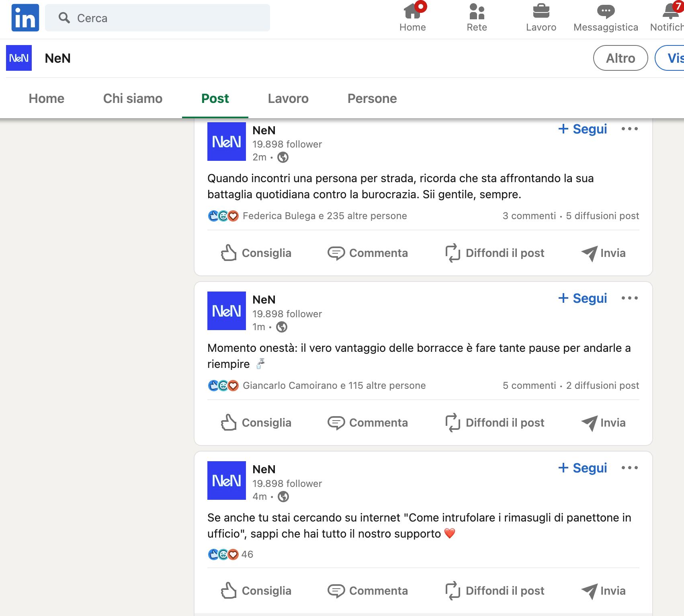Send the borracce post with Invia
684x616 pixels.
(x=603, y=423)
